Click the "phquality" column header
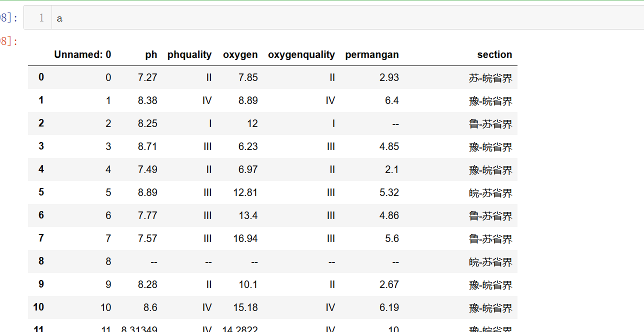 [x=189, y=54]
